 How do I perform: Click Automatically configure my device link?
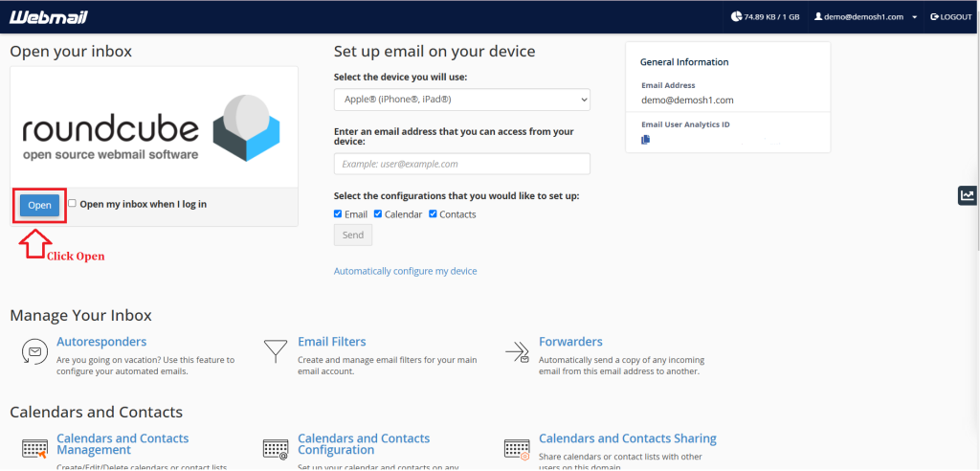pos(405,271)
